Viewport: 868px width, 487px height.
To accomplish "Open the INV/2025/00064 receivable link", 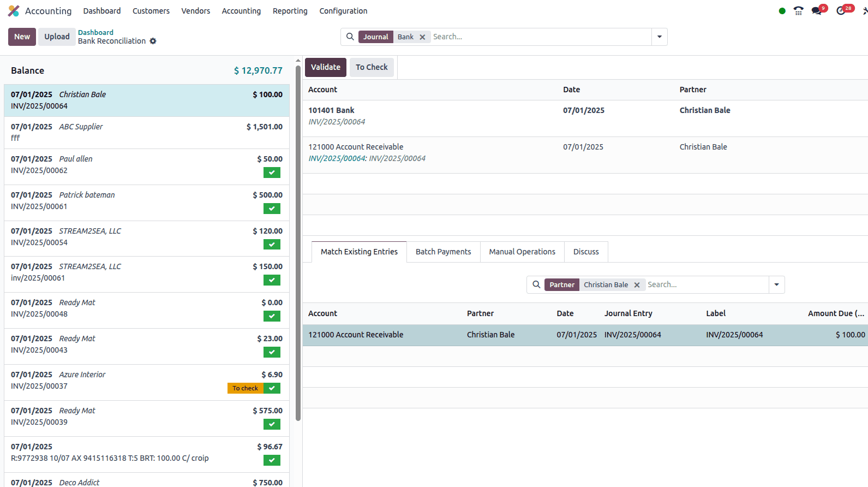I will [337, 158].
